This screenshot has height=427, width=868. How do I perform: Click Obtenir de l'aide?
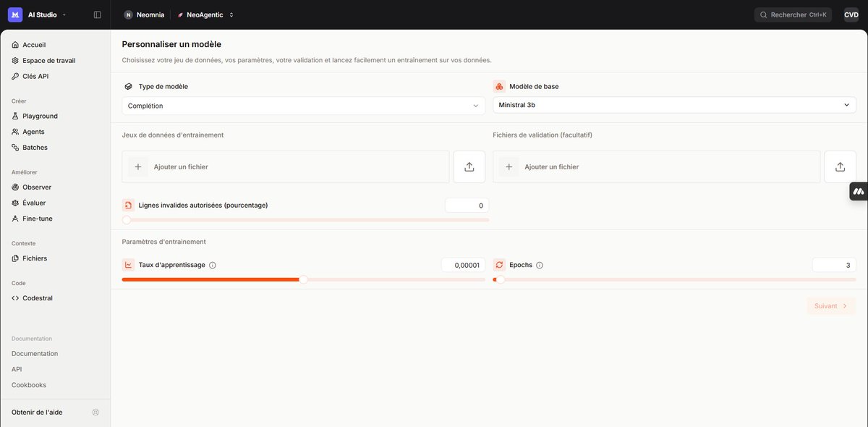[x=37, y=412]
